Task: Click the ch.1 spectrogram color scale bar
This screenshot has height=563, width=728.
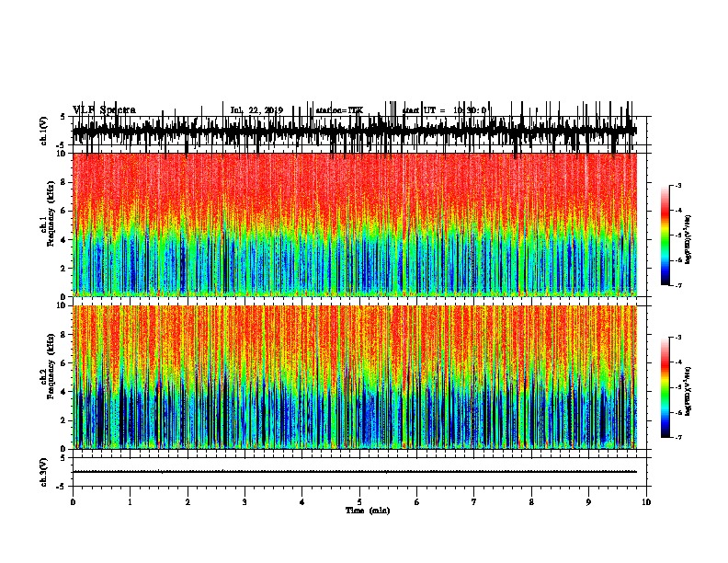Action: point(665,236)
